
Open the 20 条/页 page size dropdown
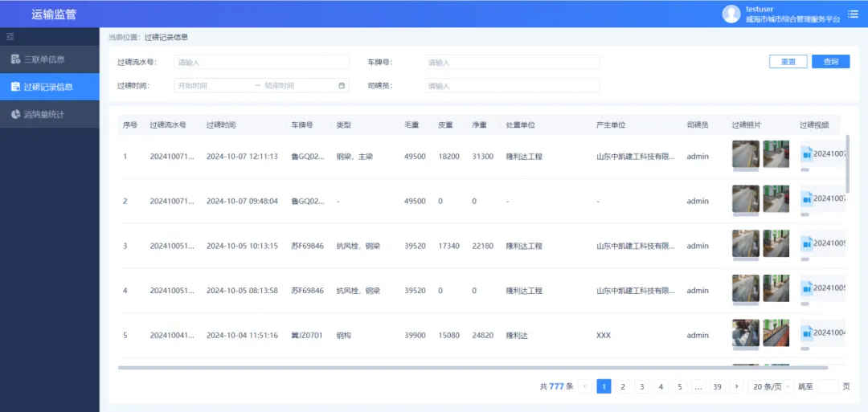pyautogui.click(x=772, y=386)
